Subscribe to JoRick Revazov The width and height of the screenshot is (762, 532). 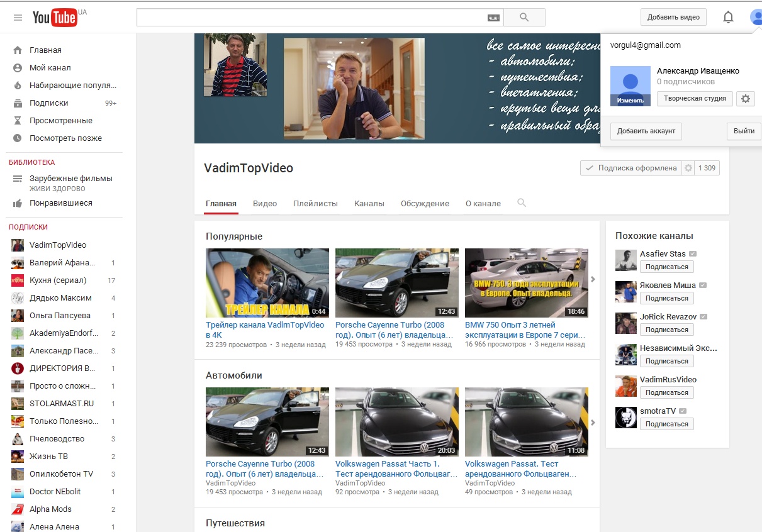coord(667,330)
